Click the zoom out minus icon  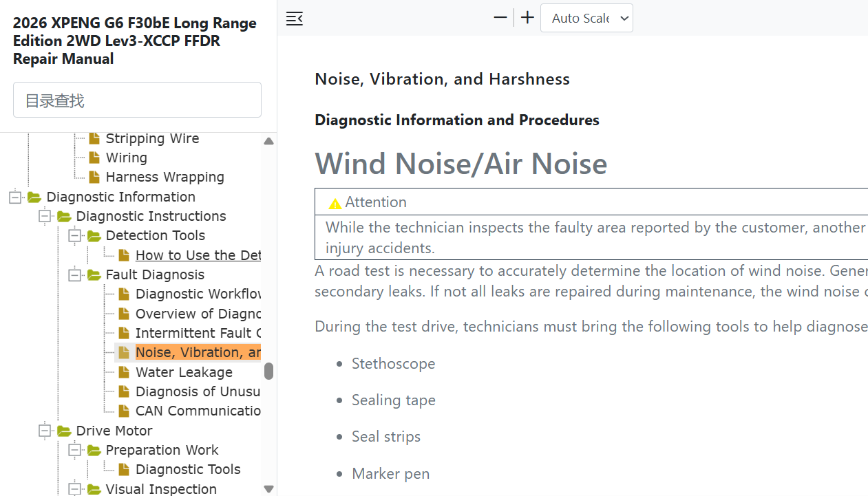coord(500,18)
